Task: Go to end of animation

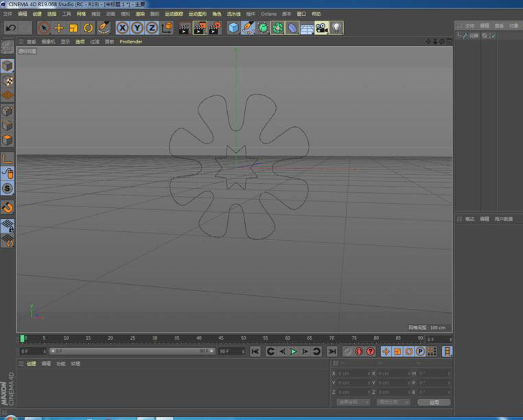Action: (x=332, y=351)
